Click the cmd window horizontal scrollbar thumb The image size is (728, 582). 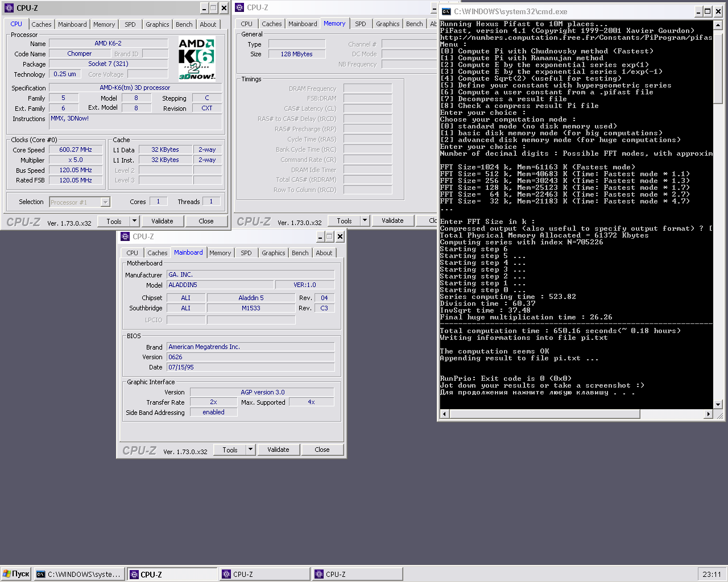(x=544, y=414)
